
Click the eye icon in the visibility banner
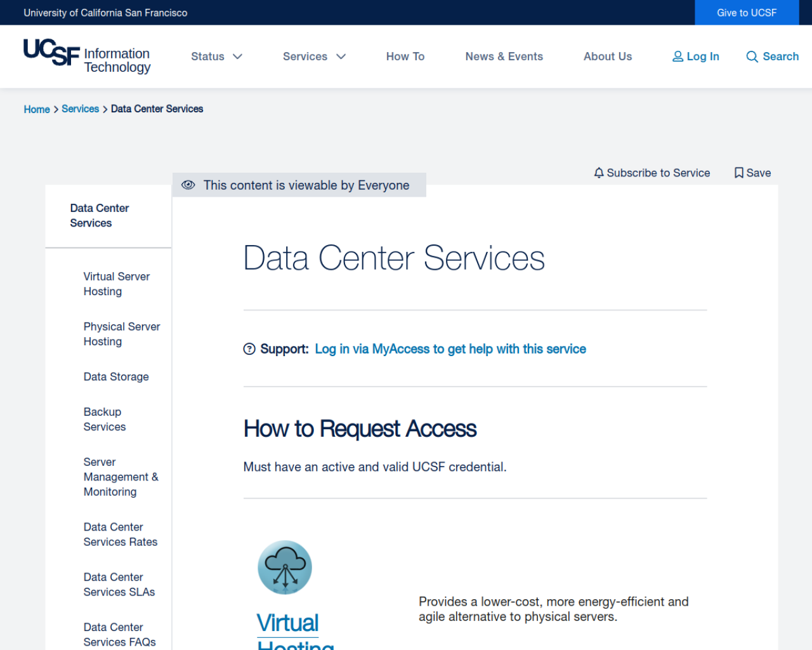point(188,185)
